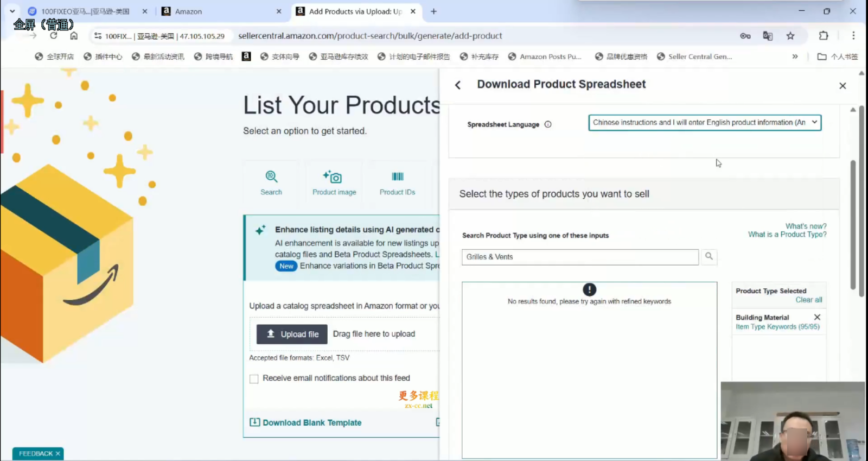Click the Upload file button
This screenshot has height=461, width=868.
coord(292,334)
